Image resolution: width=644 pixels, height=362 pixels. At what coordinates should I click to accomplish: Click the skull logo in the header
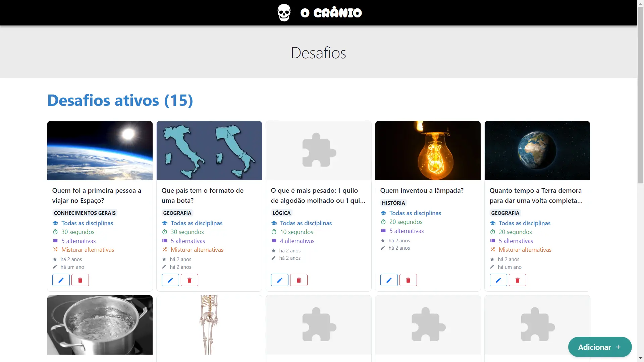(x=284, y=13)
